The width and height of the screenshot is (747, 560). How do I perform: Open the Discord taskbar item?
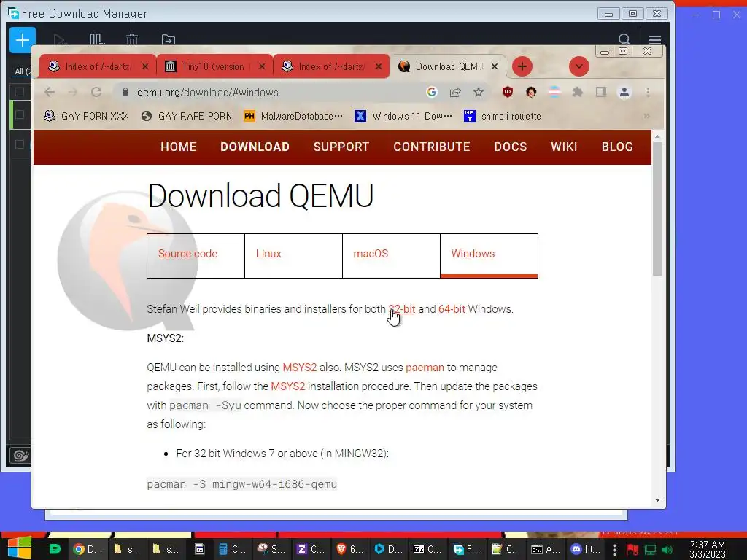tap(586, 549)
